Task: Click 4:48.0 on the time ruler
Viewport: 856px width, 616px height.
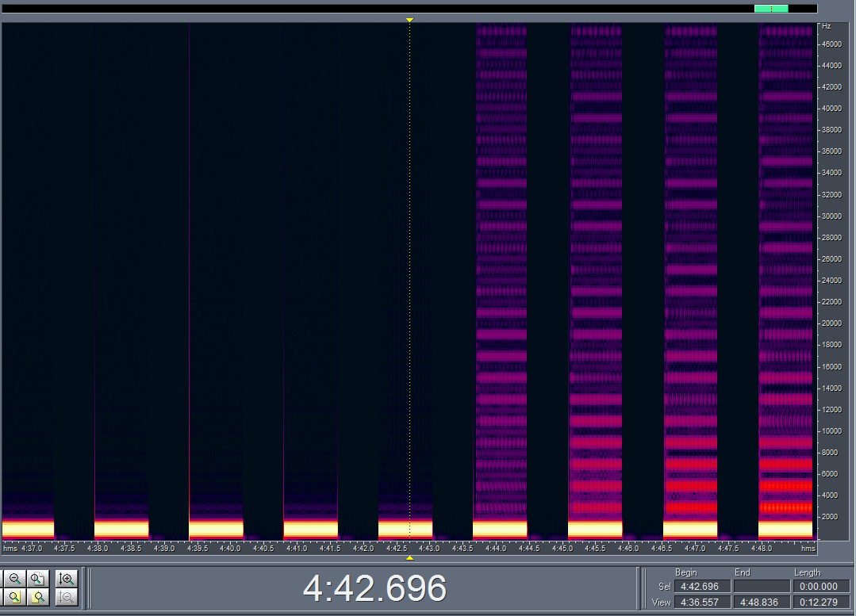Action: (761, 549)
